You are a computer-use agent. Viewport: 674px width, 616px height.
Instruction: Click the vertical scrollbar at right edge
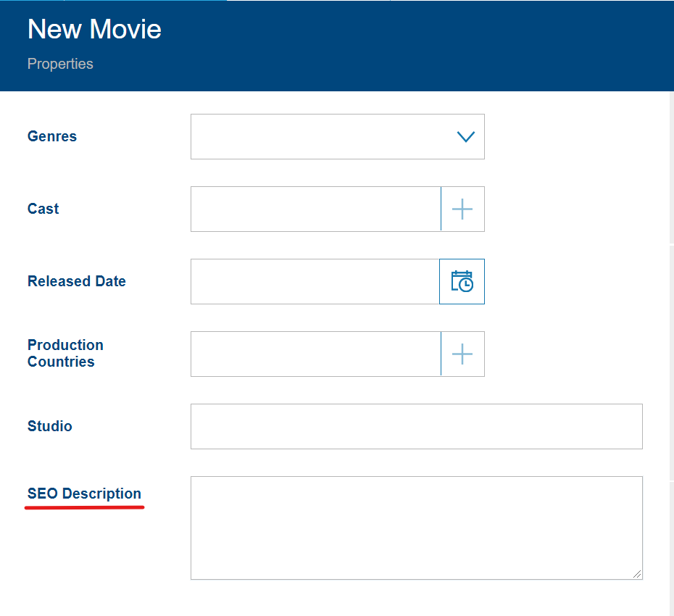point(671,362)
